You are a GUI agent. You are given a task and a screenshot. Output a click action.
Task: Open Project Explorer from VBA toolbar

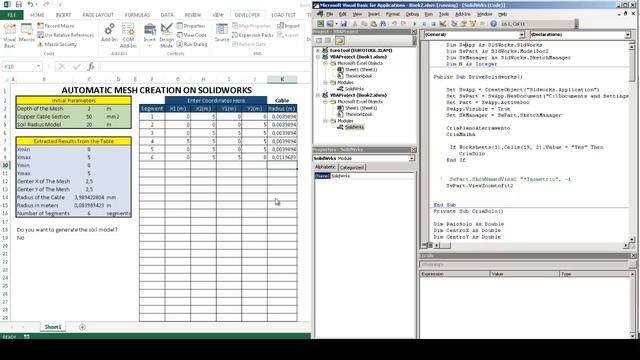(x=454, y=24)
